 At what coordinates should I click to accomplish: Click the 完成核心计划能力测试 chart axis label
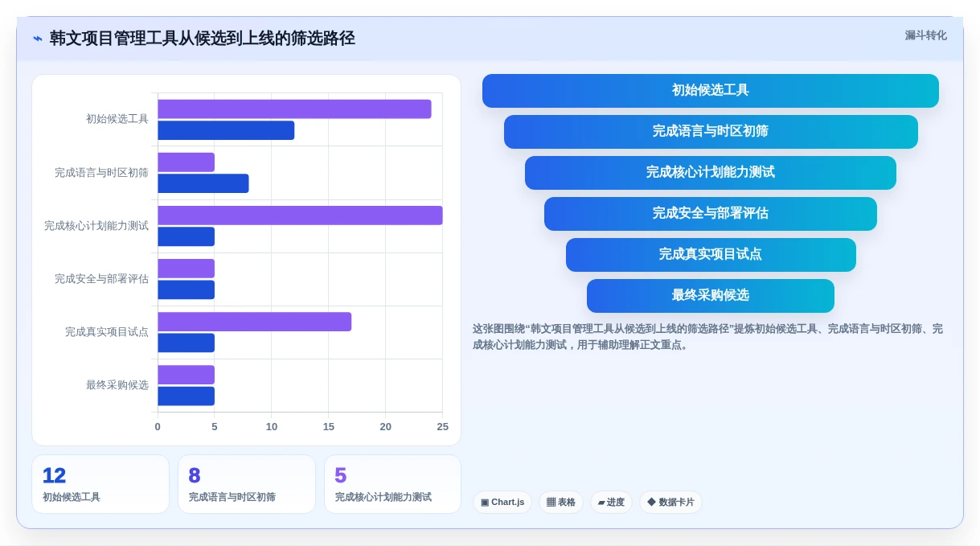96,226
